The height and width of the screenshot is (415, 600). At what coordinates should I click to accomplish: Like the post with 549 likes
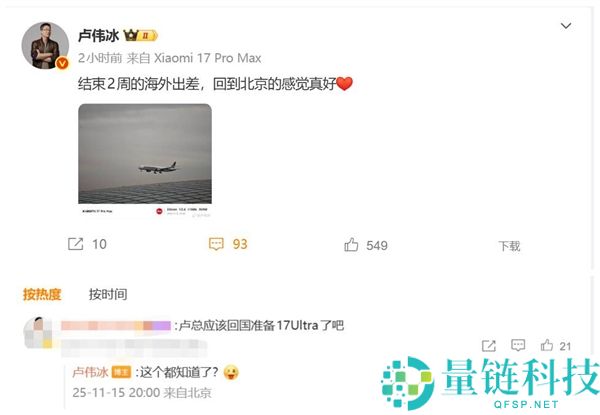click(x=351, y=245)
